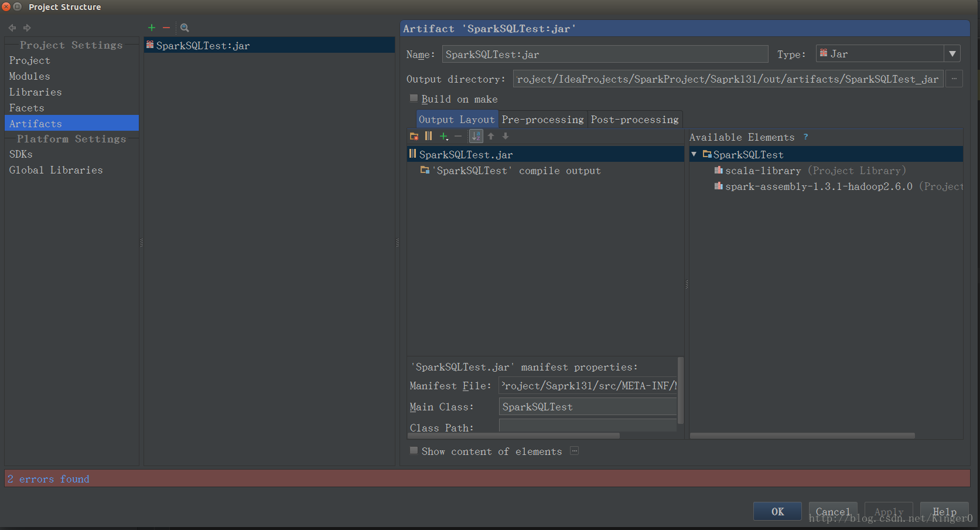Click the artifact Name input field
Viewport: 980px width, 530px height.
pyautogui.click(x=605, y=54)
